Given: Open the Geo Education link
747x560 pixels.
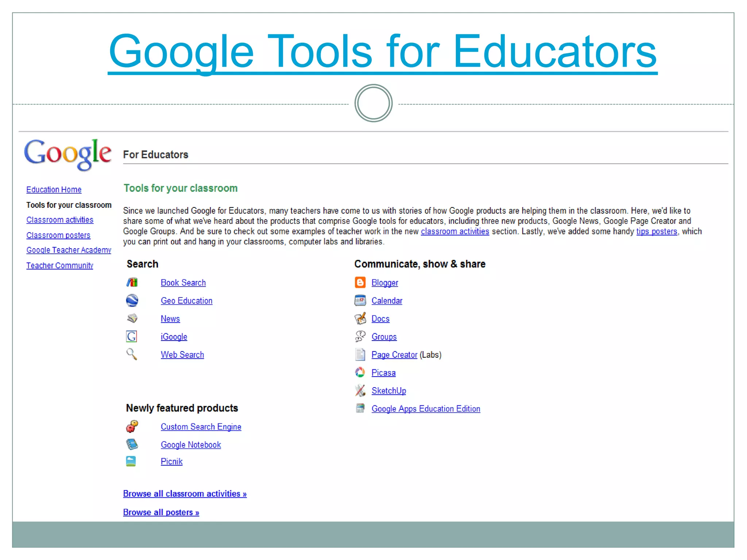Looking at the screenshot, I should 186,301.
